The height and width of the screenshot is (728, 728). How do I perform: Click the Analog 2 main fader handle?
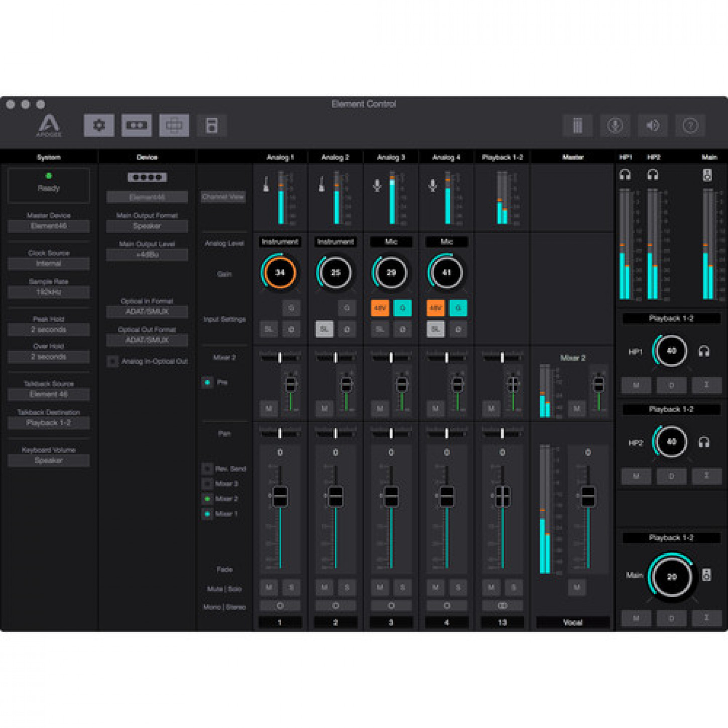[x=335, y=496]
